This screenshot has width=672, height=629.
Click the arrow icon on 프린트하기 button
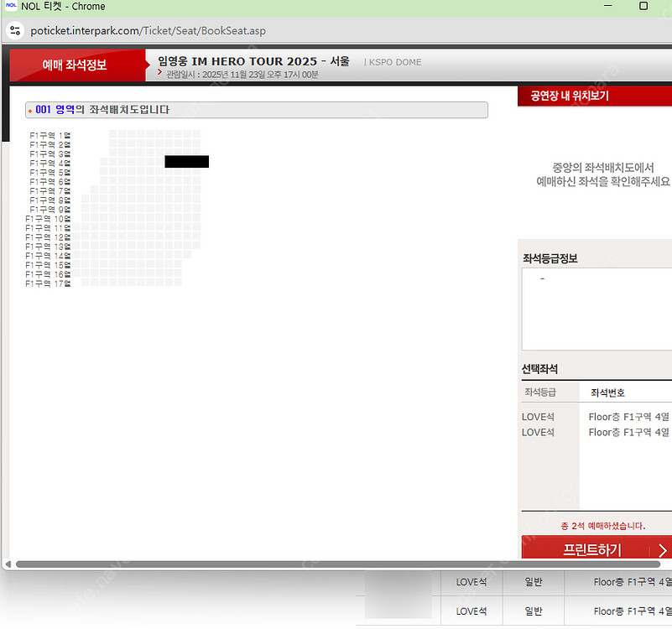(662, 550)
